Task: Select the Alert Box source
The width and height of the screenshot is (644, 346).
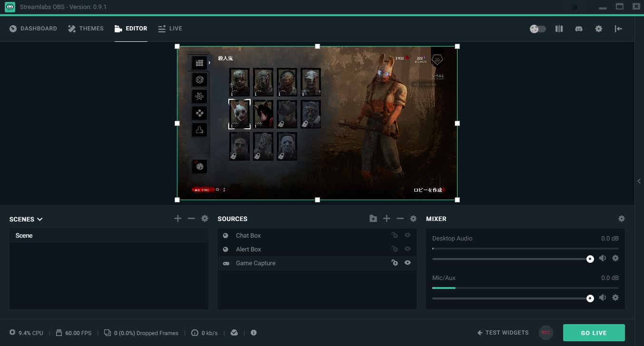Action: tap(317, 250)
